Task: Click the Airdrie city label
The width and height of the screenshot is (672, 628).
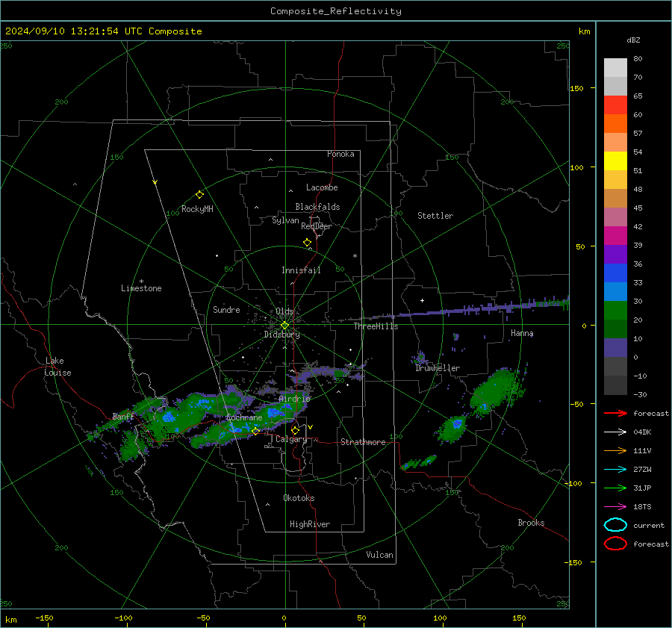Action: coord(294,399)
